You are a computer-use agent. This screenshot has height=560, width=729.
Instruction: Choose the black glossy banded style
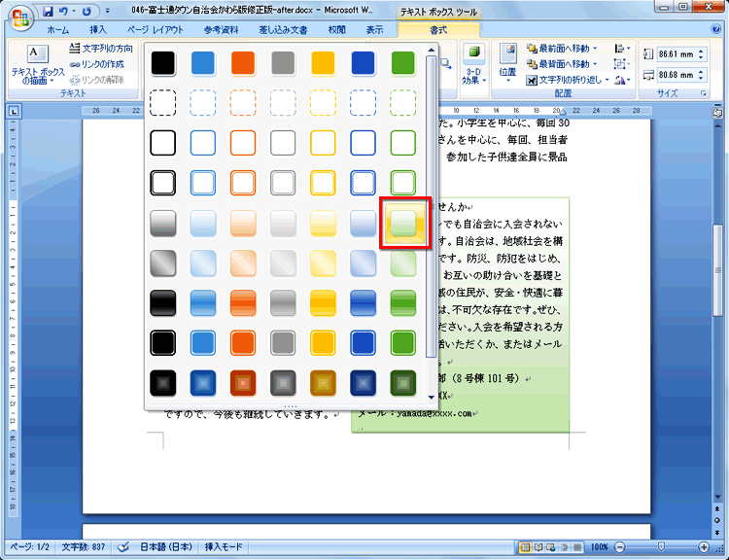point(162,302)
